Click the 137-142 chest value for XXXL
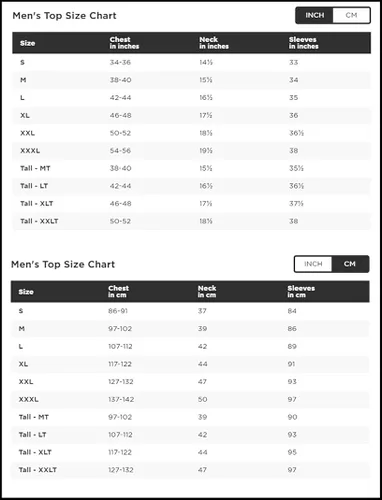The width and height of the screenshot is (382, 500). tap(121, 399)
